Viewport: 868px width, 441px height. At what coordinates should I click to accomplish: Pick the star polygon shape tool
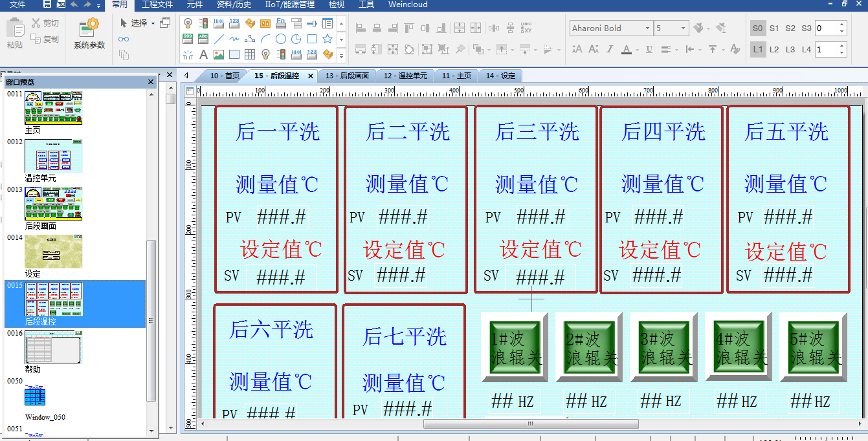pos(328,39)
